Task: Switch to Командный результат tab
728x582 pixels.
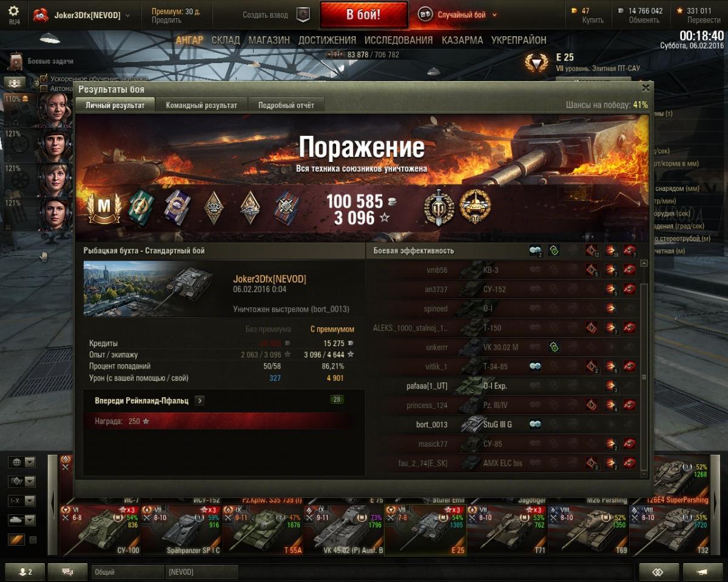Action: tap(201, 105)
